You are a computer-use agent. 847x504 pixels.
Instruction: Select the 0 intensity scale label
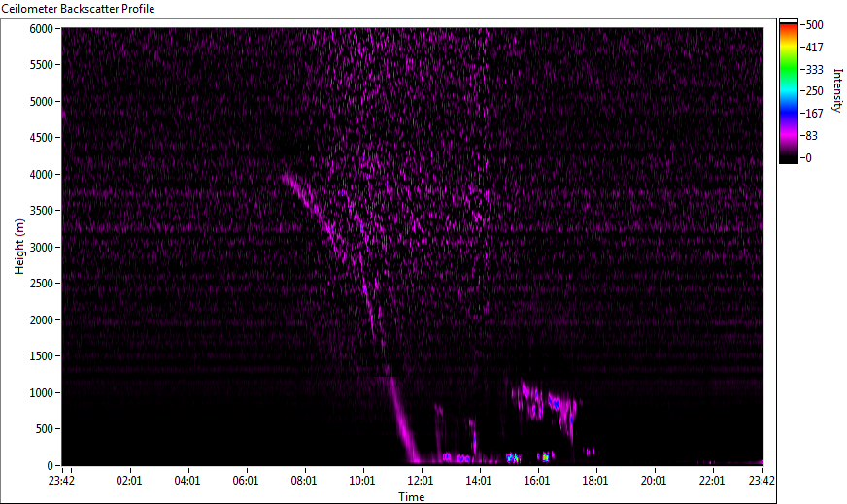[x=809, y=157]
